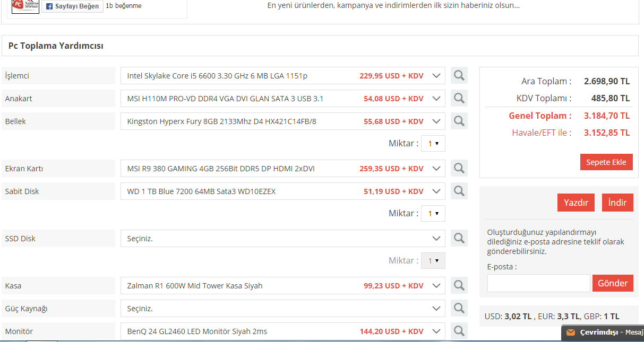Click the magnifier icon beside Güç Kaynağı row
Image resolution: width=644 pixels, height=342 pixels.
(459, 308)
